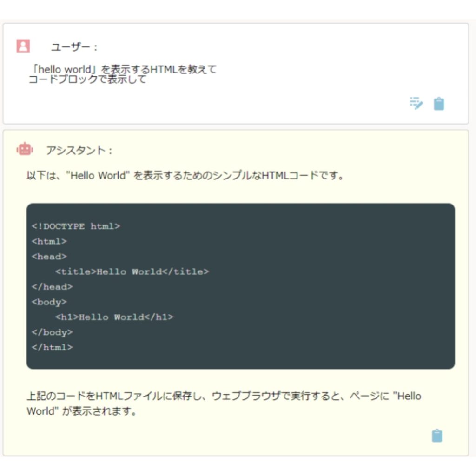Image resolution: width=476 pixels, height=476 pixels.
Task: Copy the assistant response via clipboard icon
Action: coord(436,436)
